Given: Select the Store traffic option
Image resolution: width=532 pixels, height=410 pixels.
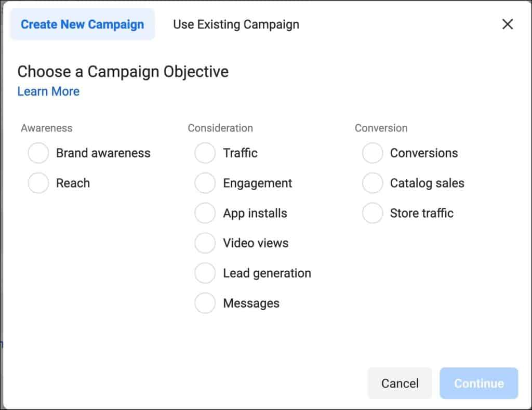Looking at the screenshot, I should tap(373, 213).
